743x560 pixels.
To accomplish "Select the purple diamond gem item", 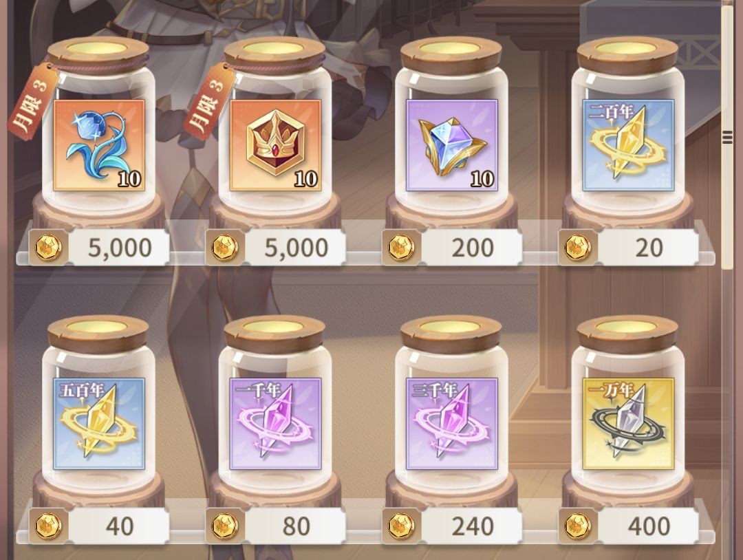I will 451,145.
